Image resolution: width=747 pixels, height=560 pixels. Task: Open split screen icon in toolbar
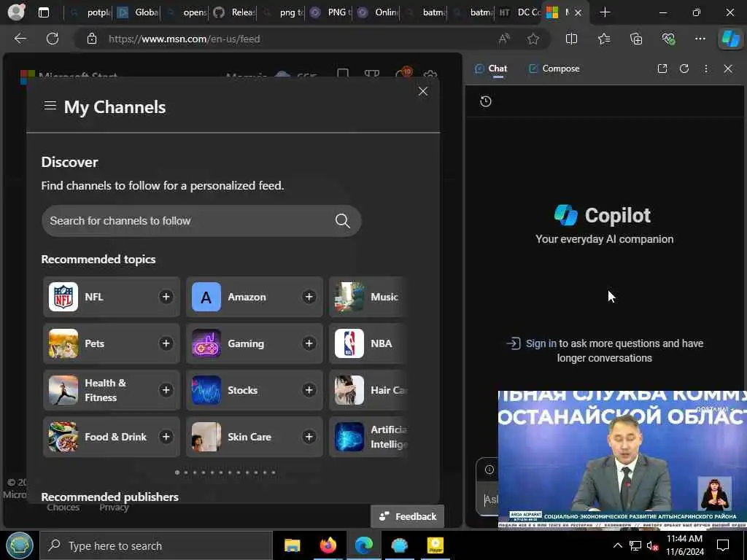pyautogui.click(x=571, y=39)
